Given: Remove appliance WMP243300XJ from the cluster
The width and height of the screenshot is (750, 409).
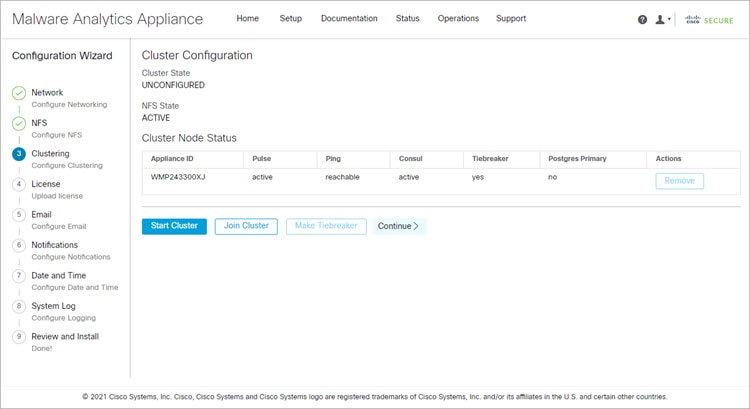Looking at the screenshot, I should 679,181.
